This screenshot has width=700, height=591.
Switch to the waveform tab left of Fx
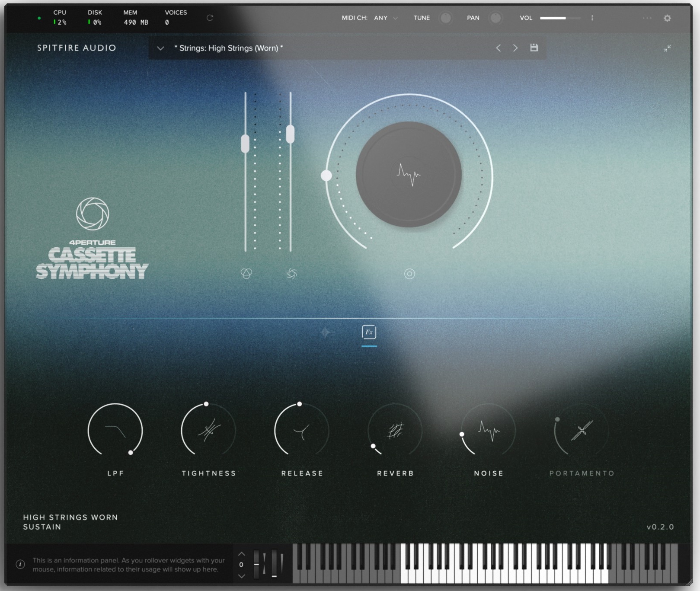[x=326, y=332]
